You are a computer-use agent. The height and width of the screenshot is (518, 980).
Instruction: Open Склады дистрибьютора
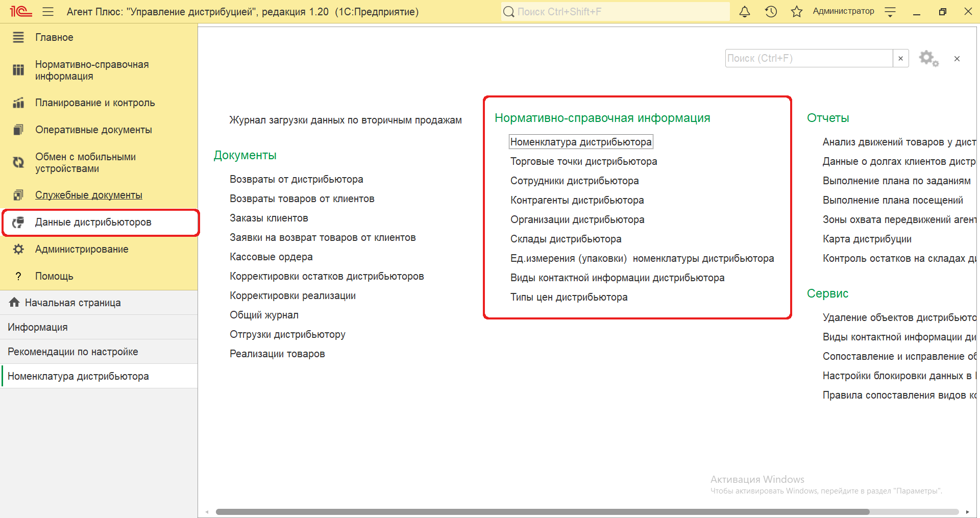tap(566, 239)
